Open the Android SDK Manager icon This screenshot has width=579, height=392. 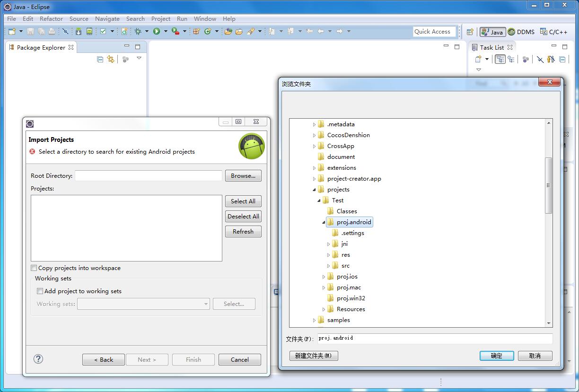coord(79,31)
